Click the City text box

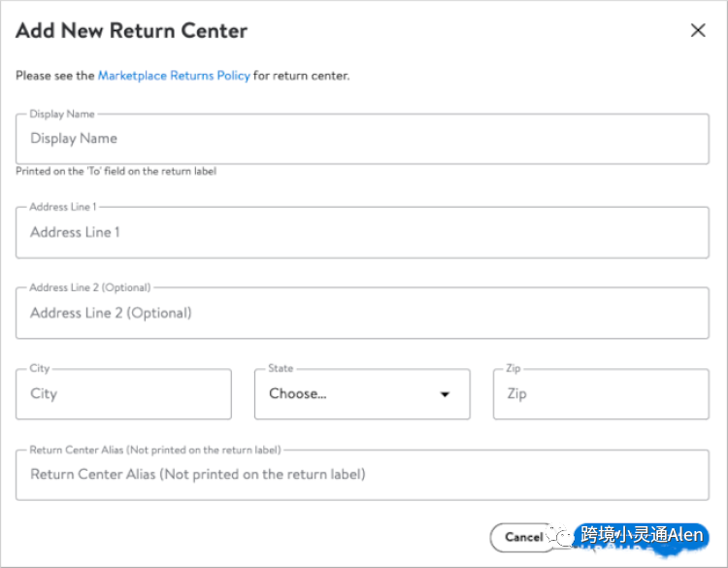pos(123,394)
